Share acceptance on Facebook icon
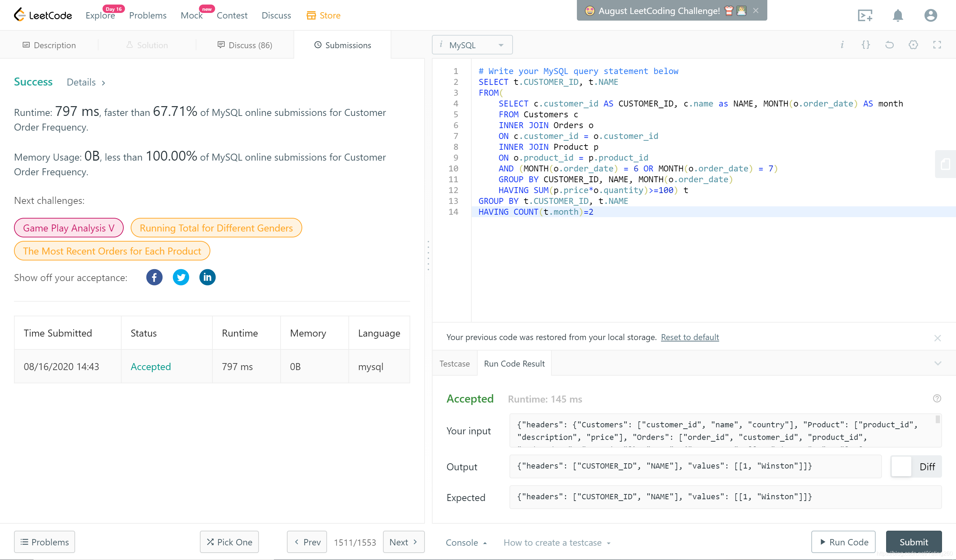This screenshot has height=560, width=956. [x=154, y=277]
